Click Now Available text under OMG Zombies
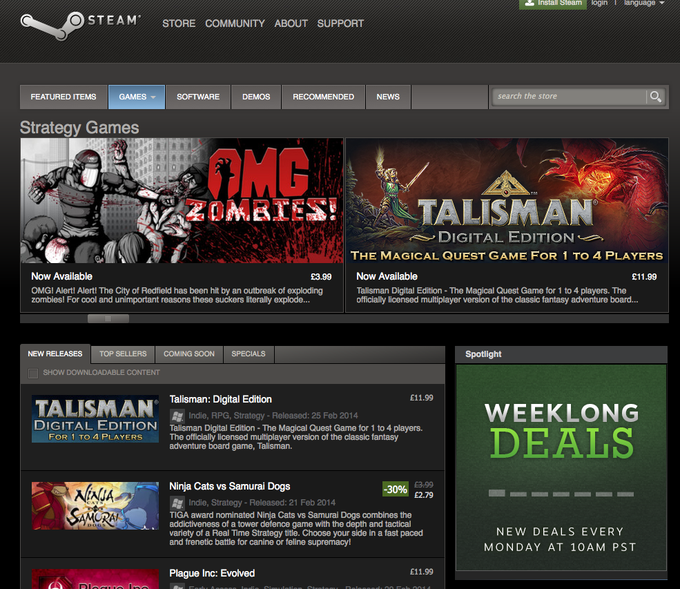 (x=62, y=276)
